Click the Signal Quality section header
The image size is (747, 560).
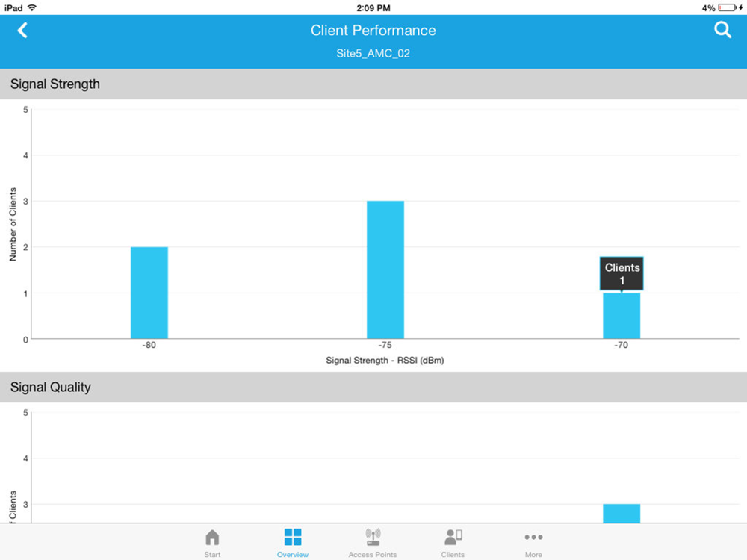tap(373, 387)
